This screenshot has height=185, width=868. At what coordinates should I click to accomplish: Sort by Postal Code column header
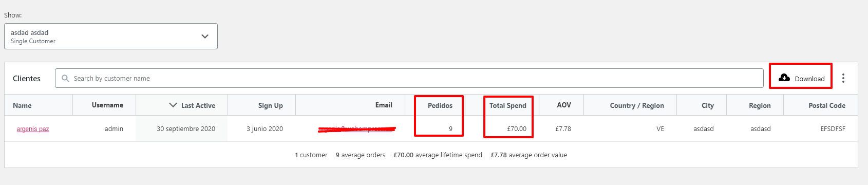[827, 105]
